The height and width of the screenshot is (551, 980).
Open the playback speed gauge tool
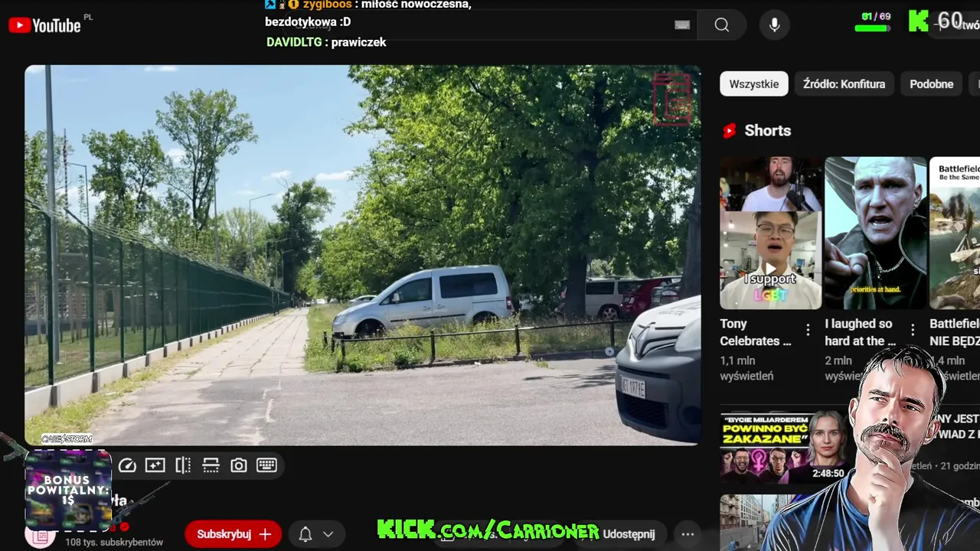tap(127, 465)
